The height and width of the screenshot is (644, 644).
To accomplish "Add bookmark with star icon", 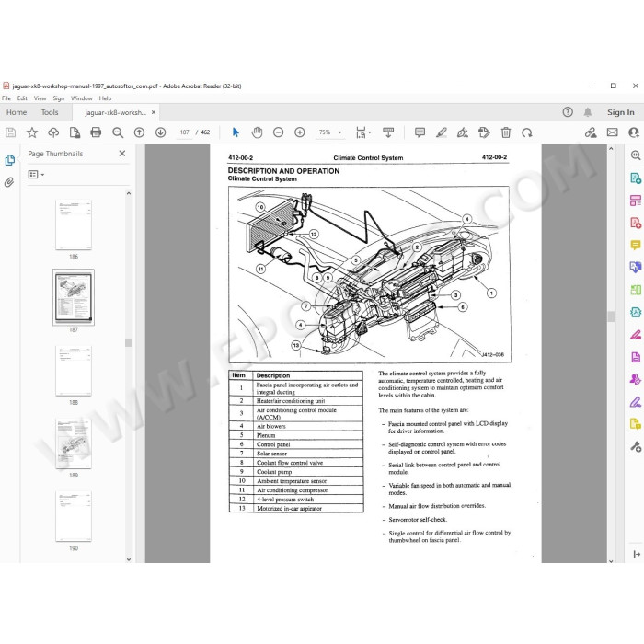I will coord(32,132).
